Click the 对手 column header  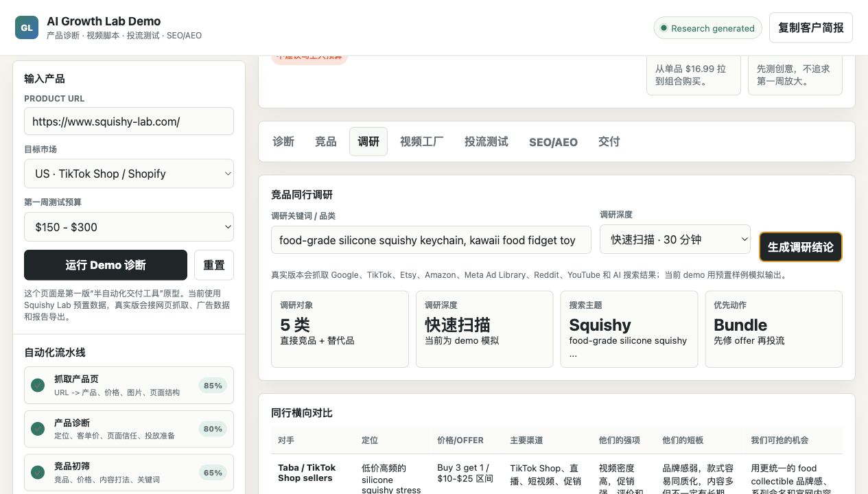coord(286,440)
